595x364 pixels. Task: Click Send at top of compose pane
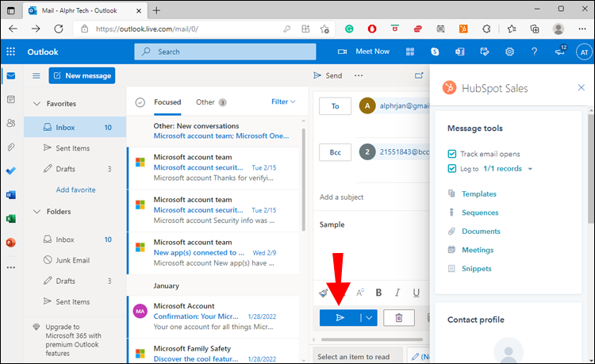pyautogui.click(x=328, y=75)
